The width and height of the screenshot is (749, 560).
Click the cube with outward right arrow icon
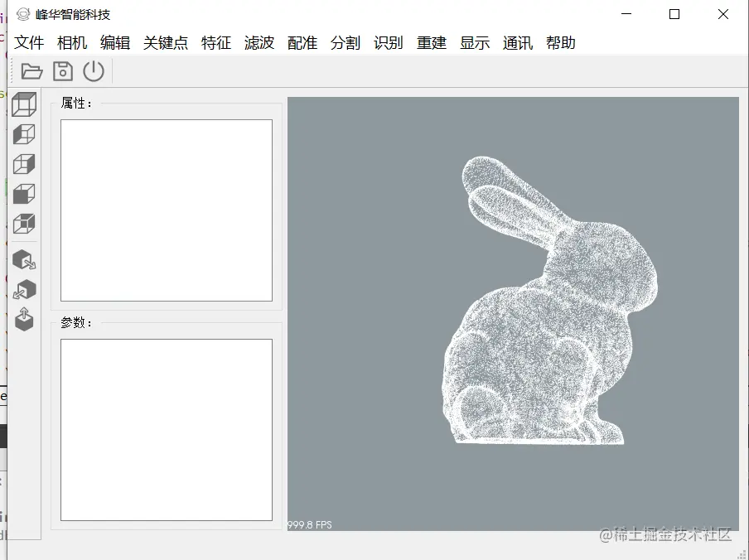tap(24, 260)
